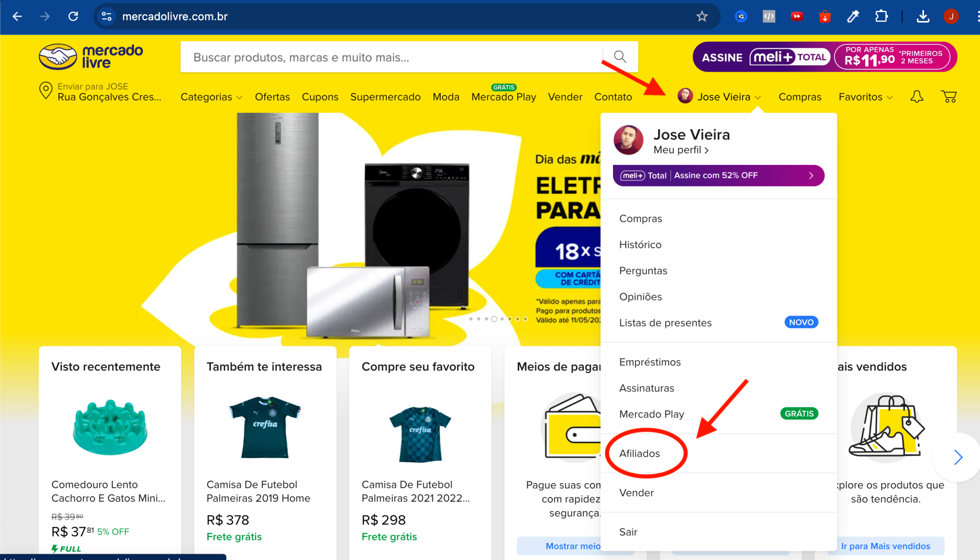Click the location pin next to 'Enviar para JOSE'

[45, 91]
